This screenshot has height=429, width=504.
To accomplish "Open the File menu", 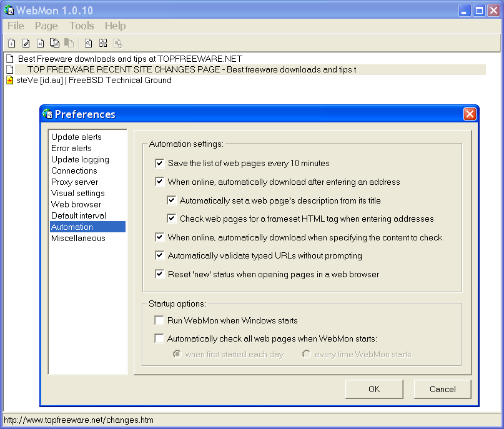I will click(x=16, y=26).
